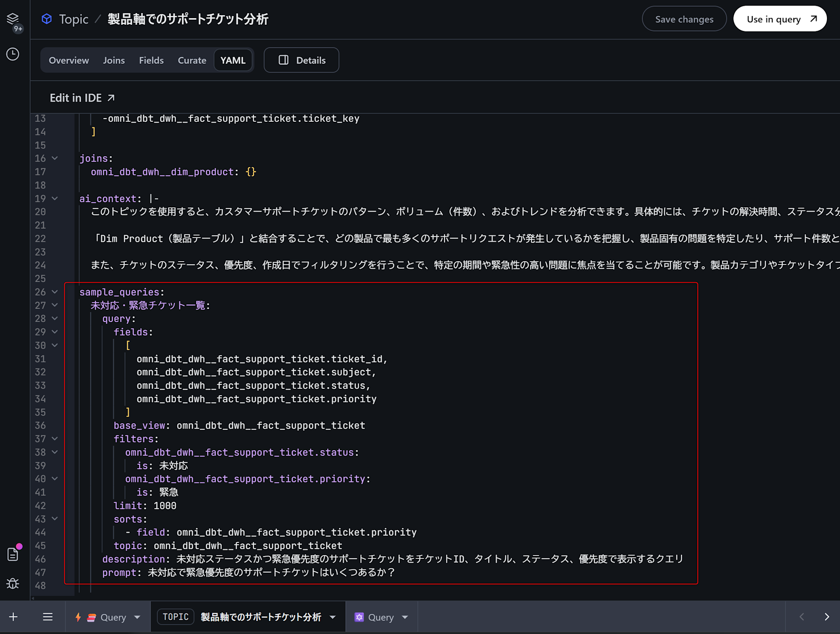
Task: Open dropdown arrow on TOPIC tab
Action: tap(333, 617)
